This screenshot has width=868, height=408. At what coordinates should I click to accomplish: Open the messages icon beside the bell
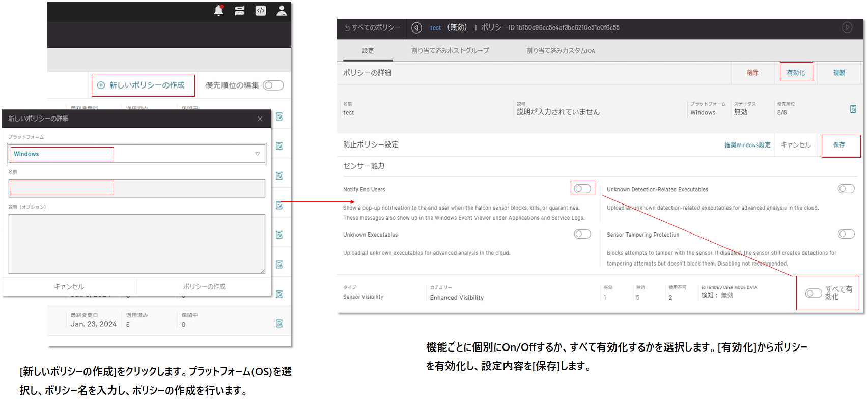(240, 10)
